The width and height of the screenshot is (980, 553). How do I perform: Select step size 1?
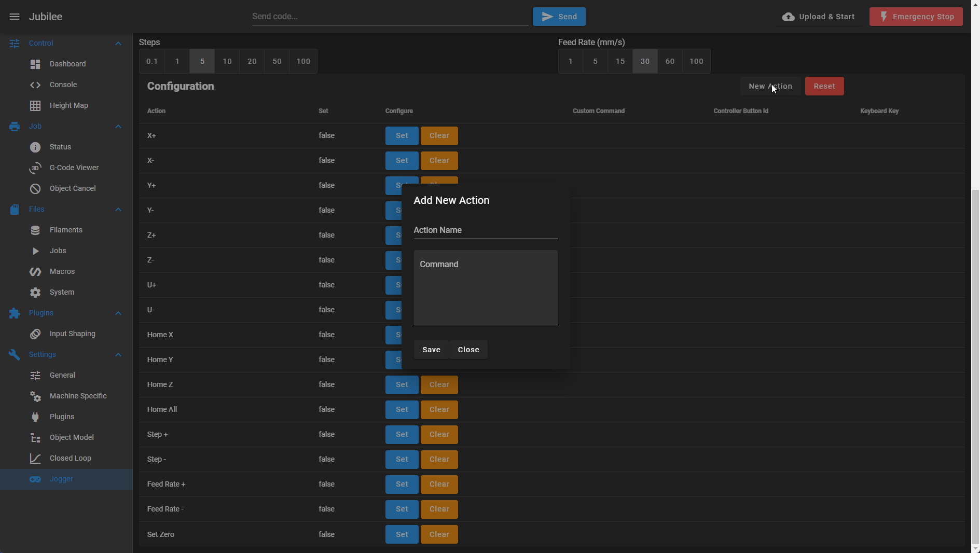pyautogui.click(x=177, y=61)
